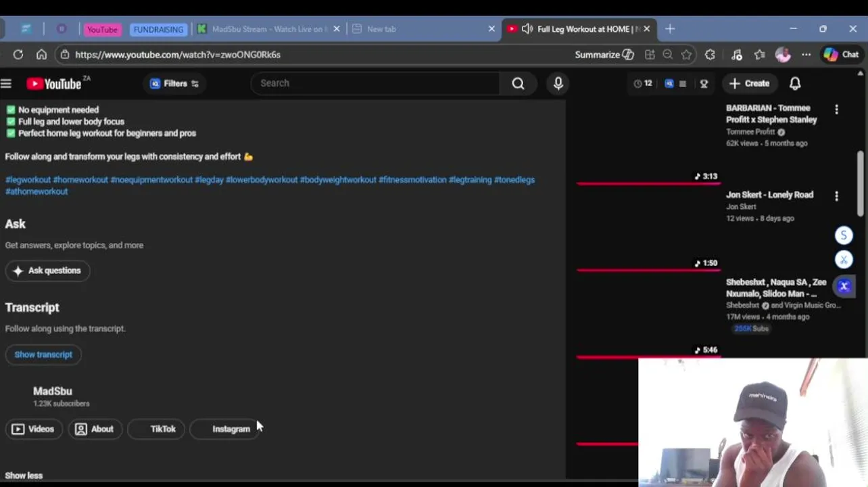The image size is (868, 487).
Task: Click the page vertical scrollbar thumb
Action: pyautogui.click(x=861, y=183)
